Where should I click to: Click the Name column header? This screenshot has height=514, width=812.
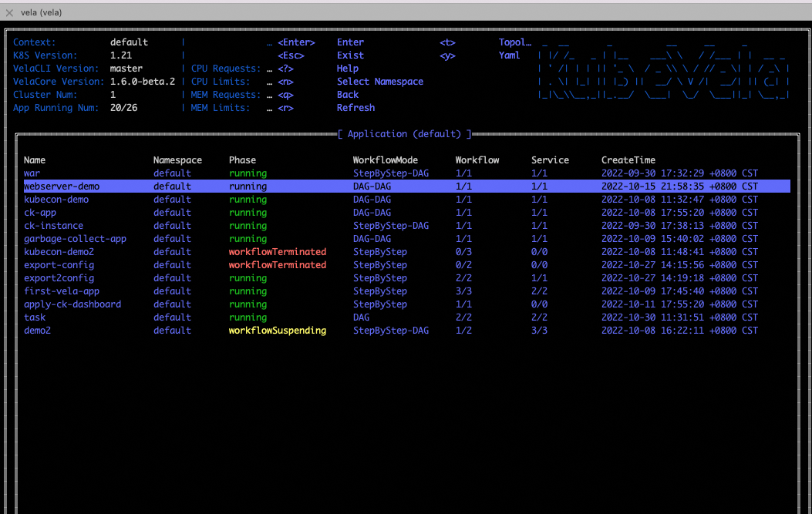click(x=35, y=160)
